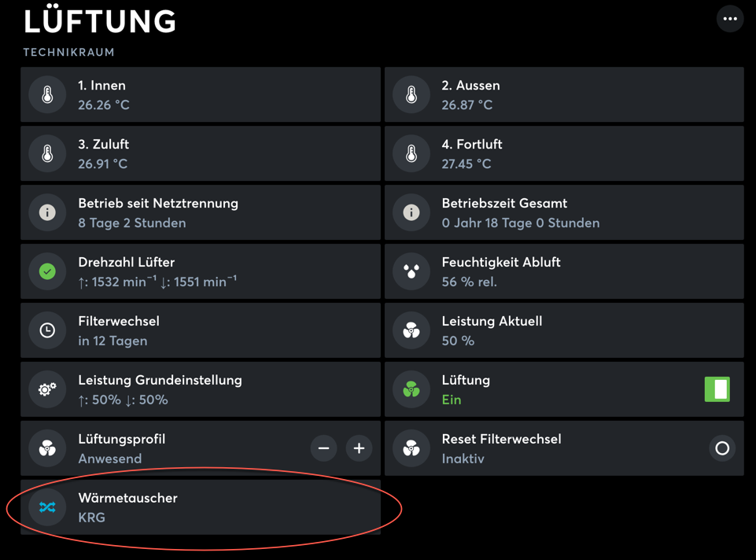Open the Leistung Aktuell tile
Screen dimensions: 756x560
click(564, 330)
